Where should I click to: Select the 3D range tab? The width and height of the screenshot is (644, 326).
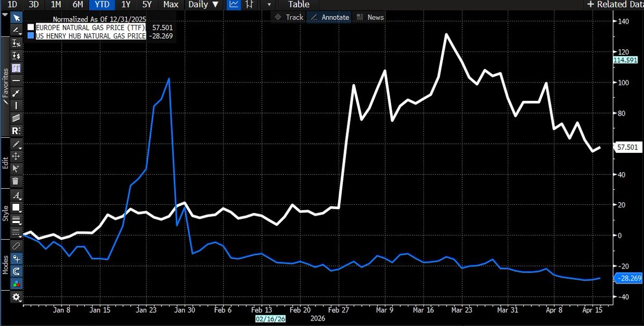point(34,5)
